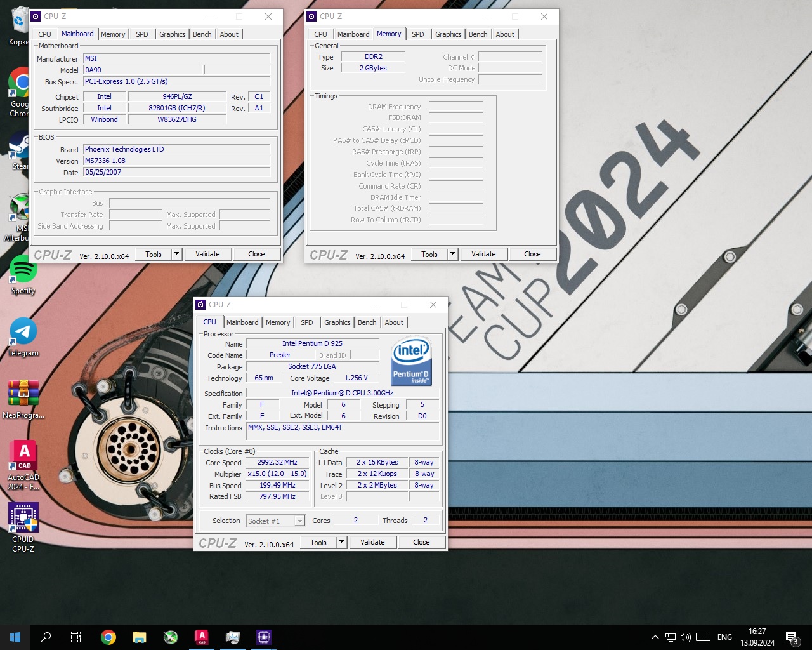Screen dimensions: 812x650
Task: Click Close in the Memory window
Action: [x=532, y=254]
